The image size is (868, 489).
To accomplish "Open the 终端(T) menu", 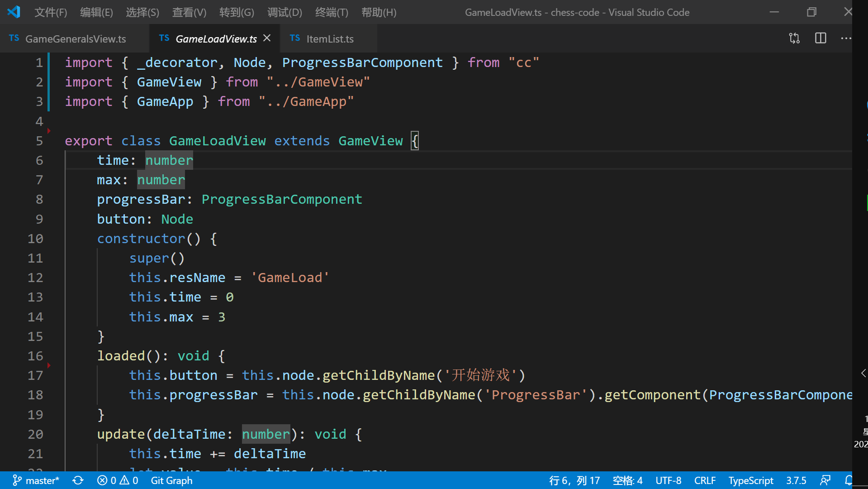I will (332, 12).
